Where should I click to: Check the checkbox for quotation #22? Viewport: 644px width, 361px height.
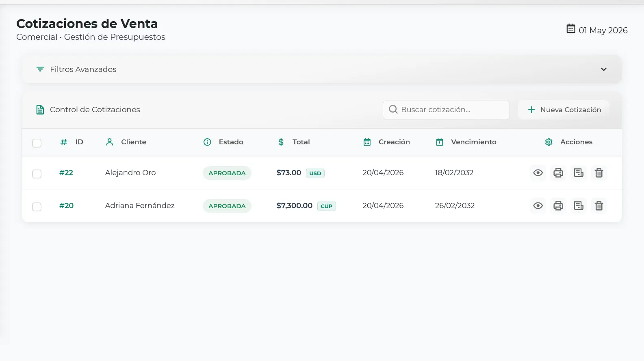coord(37,174)
